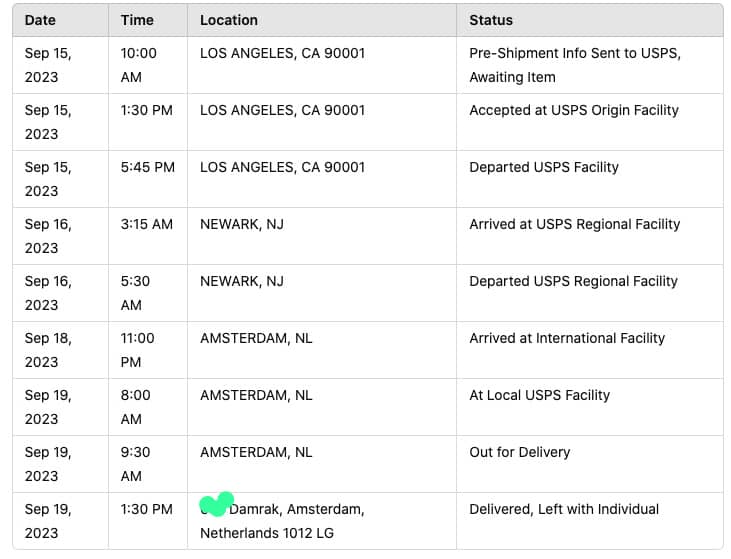Click 'Arrived at International Facility' status
731x559 pixels.
click(566, 338)
